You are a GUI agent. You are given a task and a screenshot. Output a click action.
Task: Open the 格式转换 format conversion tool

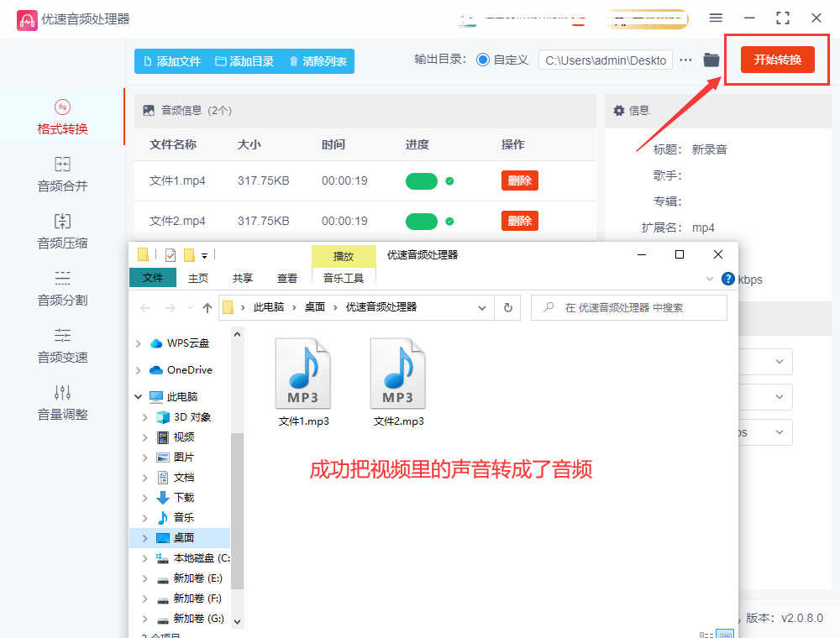click(x=62, y=118)
